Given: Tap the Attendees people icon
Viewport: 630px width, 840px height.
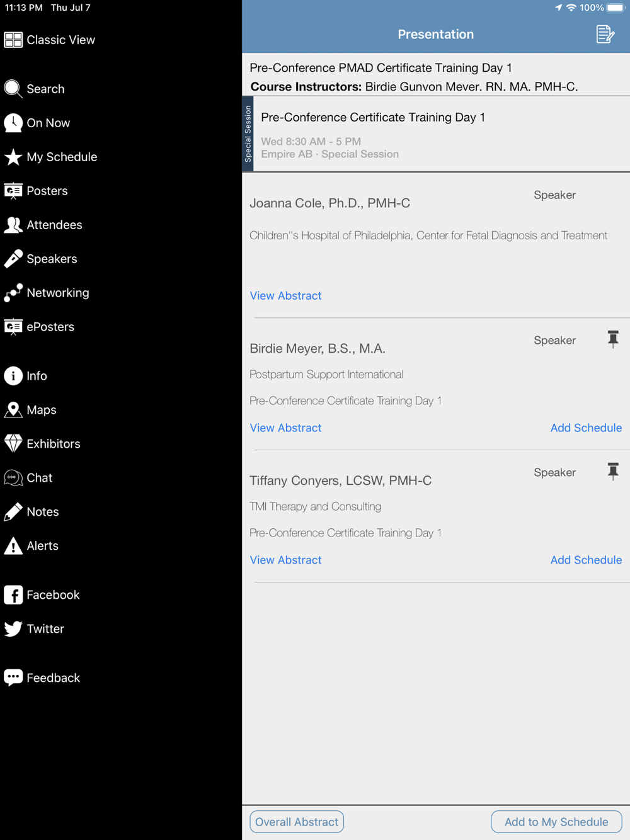Looking at the screenshot, I should tap(13, 225).
